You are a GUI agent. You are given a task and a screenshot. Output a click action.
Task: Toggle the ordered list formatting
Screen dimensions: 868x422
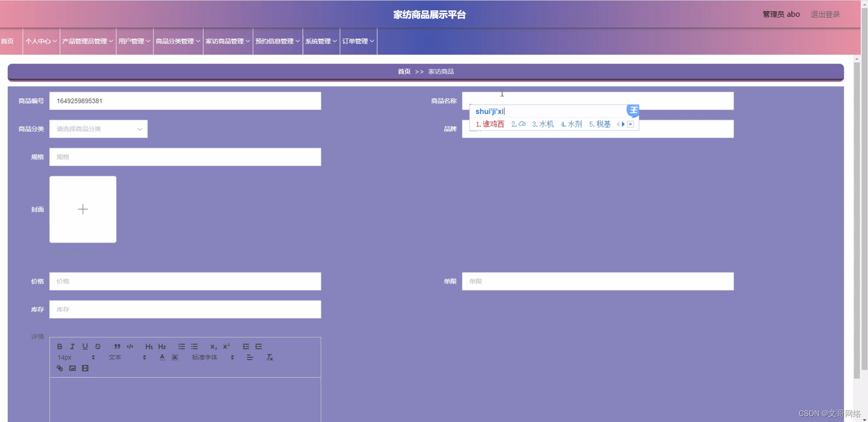(181, 347)
